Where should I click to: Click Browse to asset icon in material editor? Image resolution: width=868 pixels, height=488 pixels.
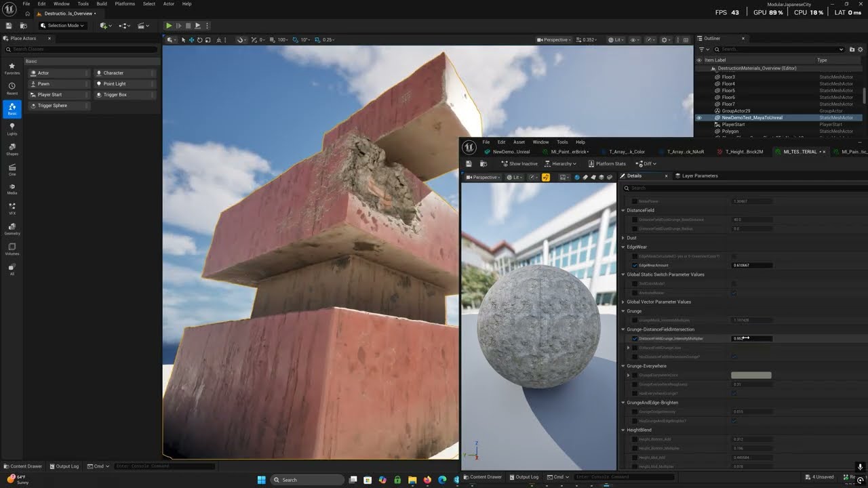coord(484,163)
